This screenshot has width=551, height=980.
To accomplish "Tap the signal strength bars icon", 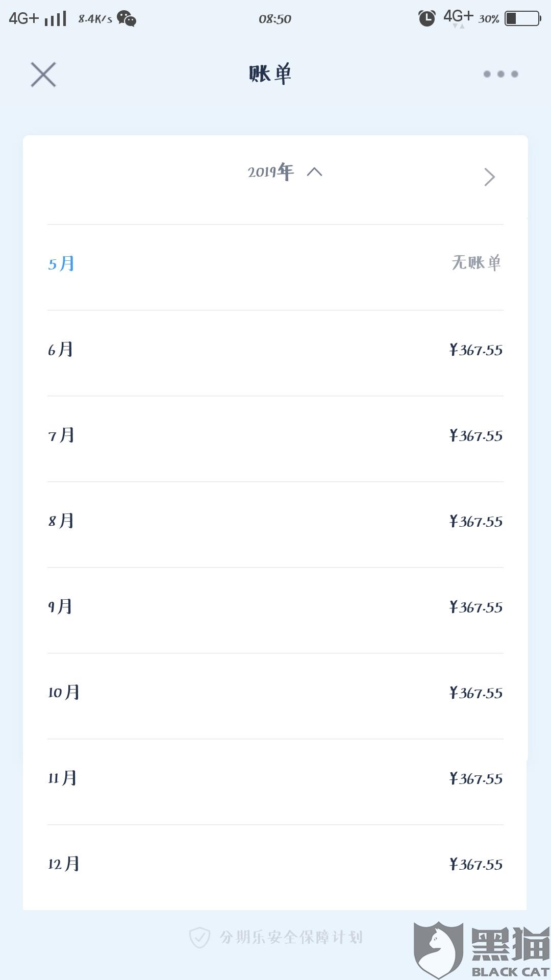I will 55,19.
